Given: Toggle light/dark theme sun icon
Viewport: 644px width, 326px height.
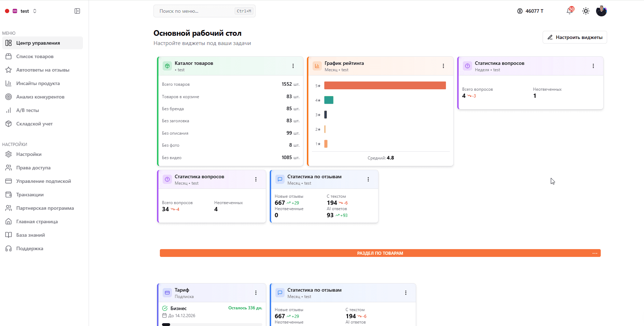Looking at the screenshot, I should tap(586, 11).
